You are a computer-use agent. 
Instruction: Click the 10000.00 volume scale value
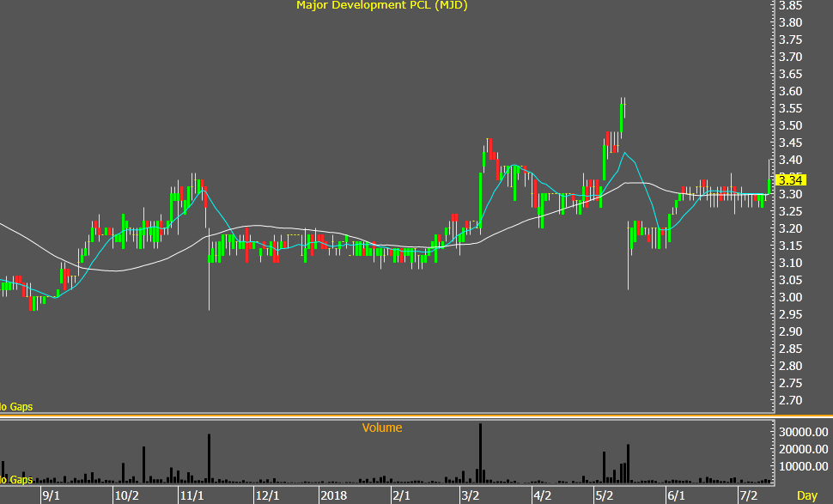pos(803,466)
